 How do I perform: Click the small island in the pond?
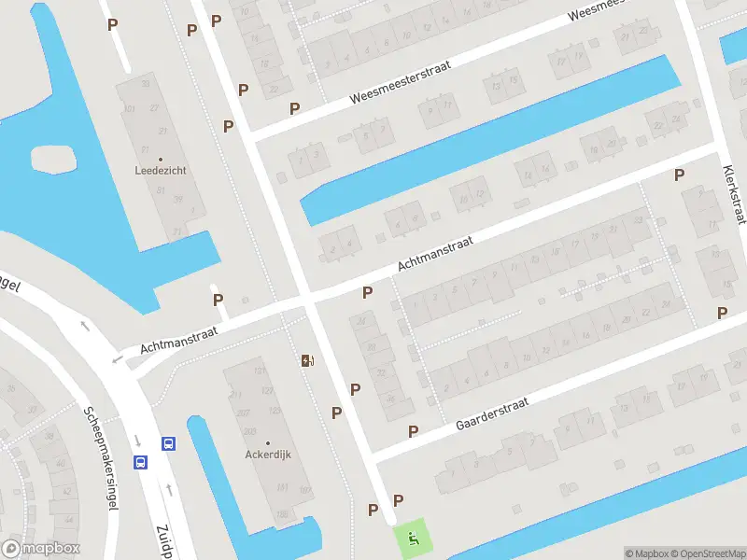tap(54, 160)
